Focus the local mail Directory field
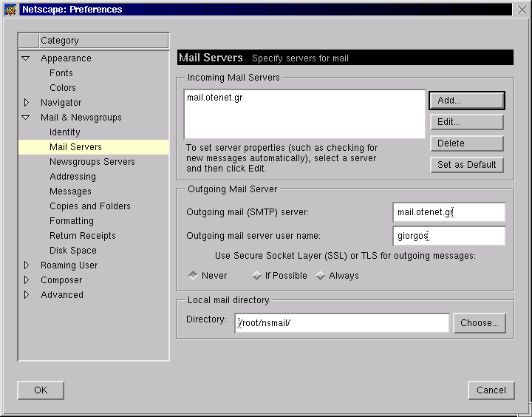Viewport: 532px width, 417px height. click(x=342, y=323)
